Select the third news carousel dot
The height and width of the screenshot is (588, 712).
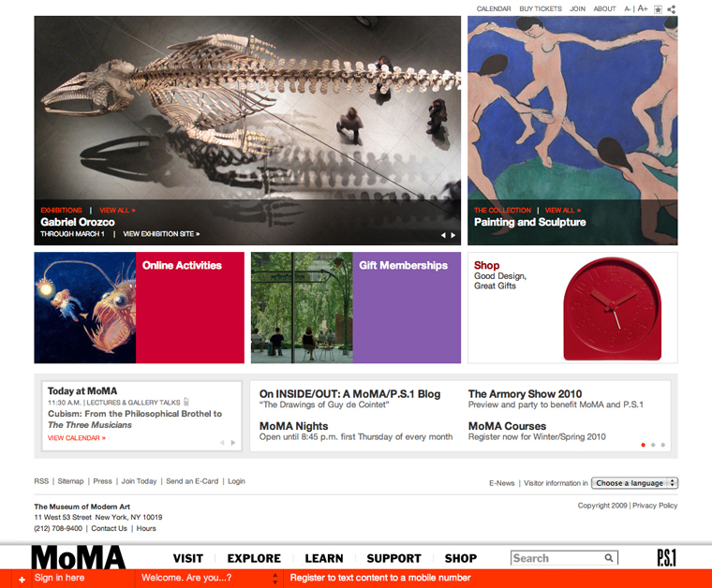point(663,445)
